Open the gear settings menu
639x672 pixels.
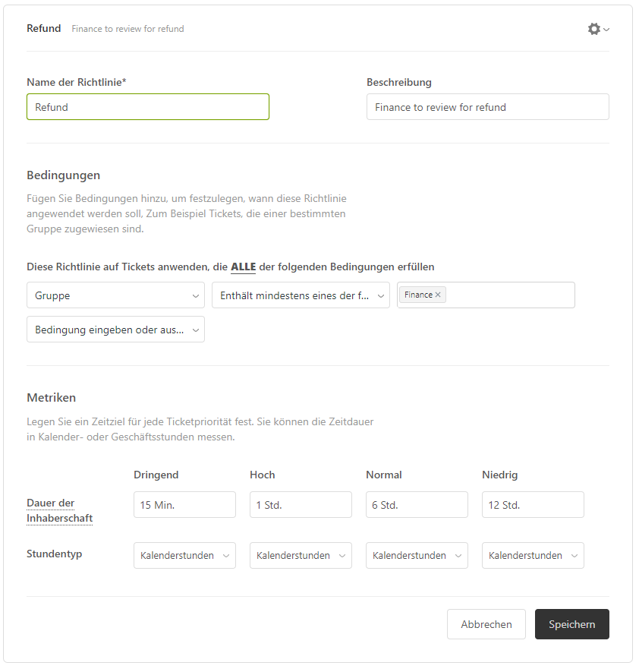click(x=597, y=29)
